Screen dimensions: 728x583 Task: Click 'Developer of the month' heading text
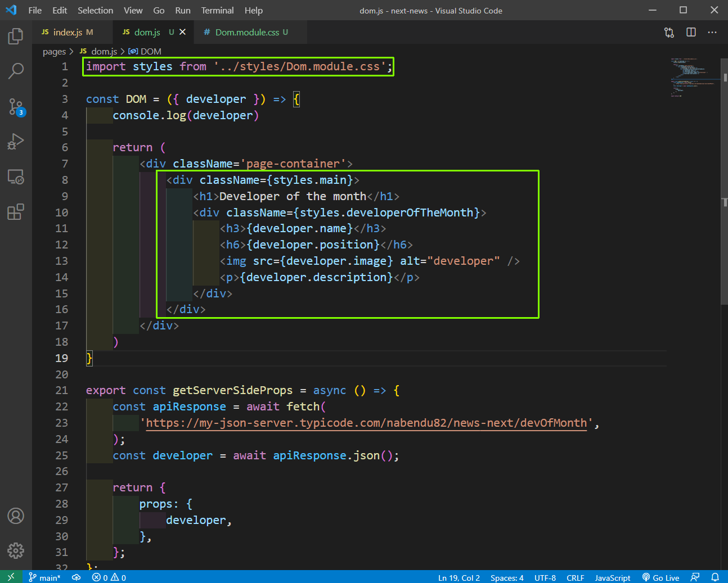[x=293, y=196]
